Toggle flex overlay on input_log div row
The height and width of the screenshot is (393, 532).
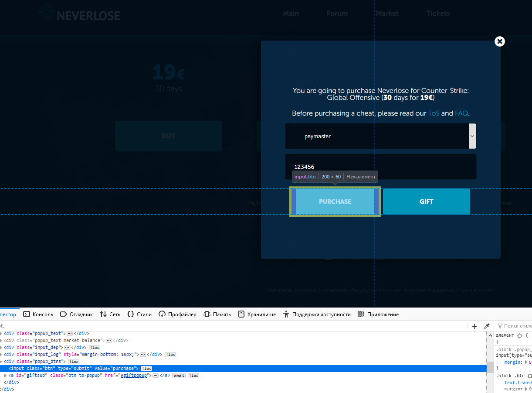click(170, 355)
